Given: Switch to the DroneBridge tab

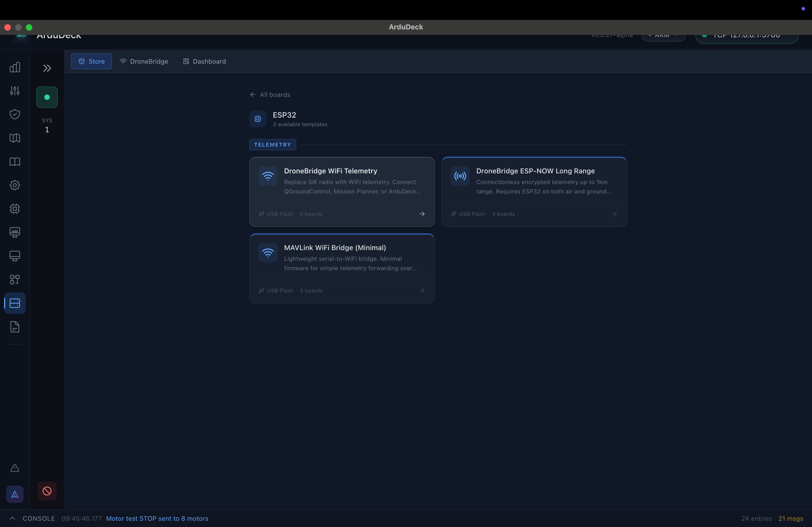Looking at the screenshot, I should pos(144,61).
